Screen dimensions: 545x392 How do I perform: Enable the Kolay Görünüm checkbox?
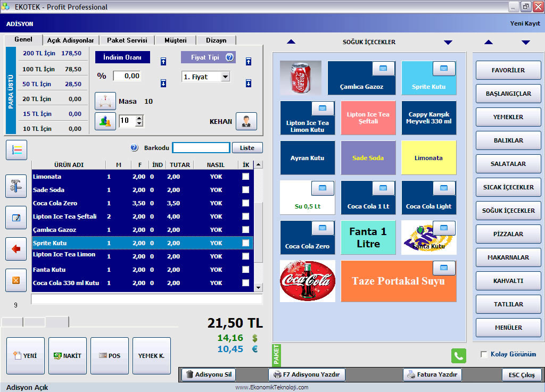tap(484, 354)
